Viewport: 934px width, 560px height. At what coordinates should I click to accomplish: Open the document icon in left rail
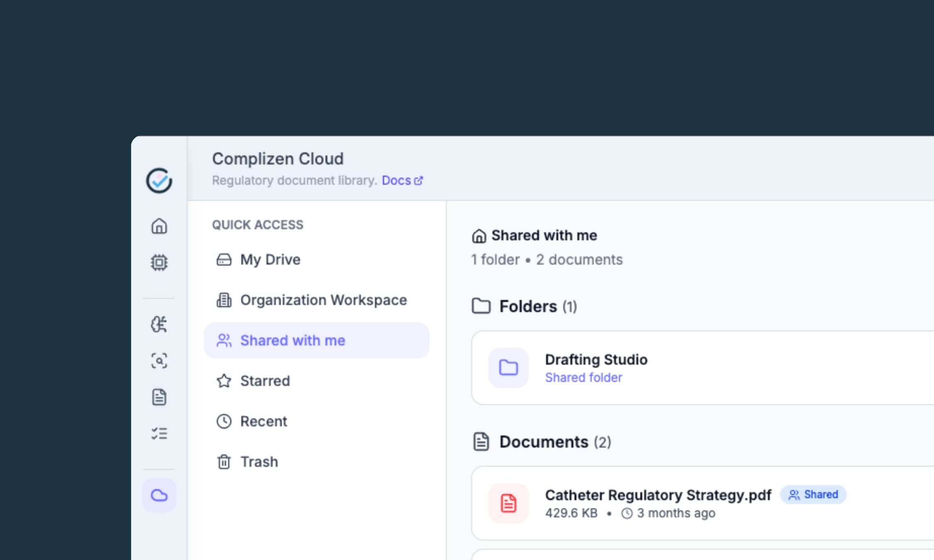[159, 397]
